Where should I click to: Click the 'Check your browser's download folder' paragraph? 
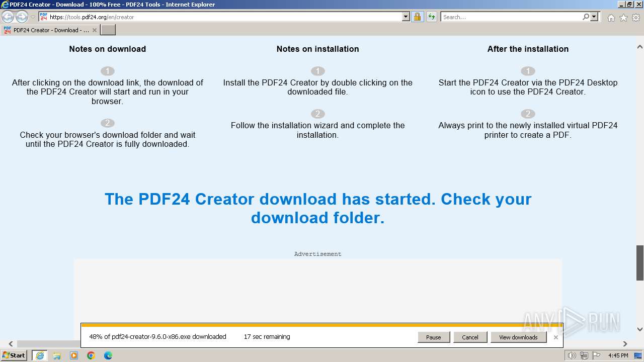[108, 139]
